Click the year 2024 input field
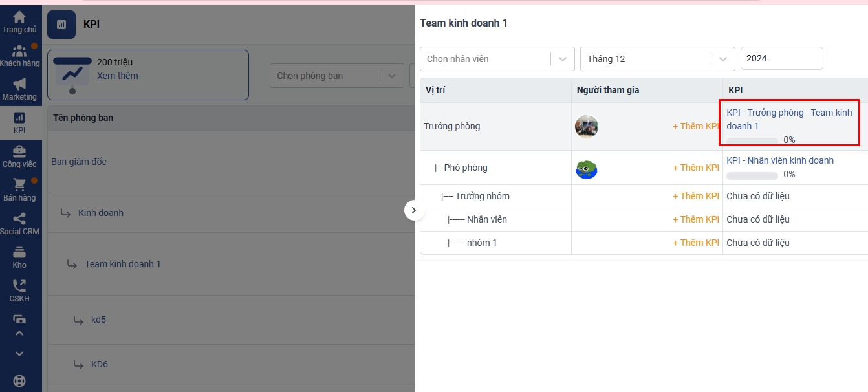The width and height of the screenshot is (868, 392). [x=781, y=59]
